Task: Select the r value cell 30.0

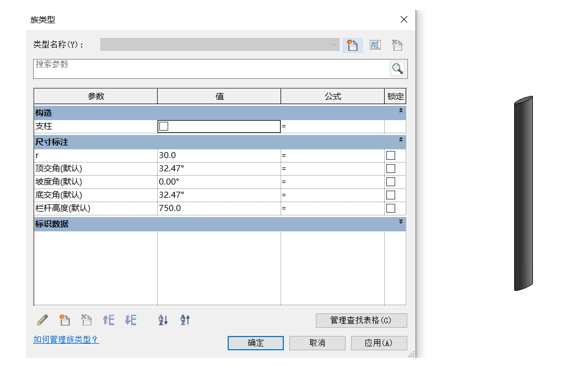Action: [x=219, y=155]
